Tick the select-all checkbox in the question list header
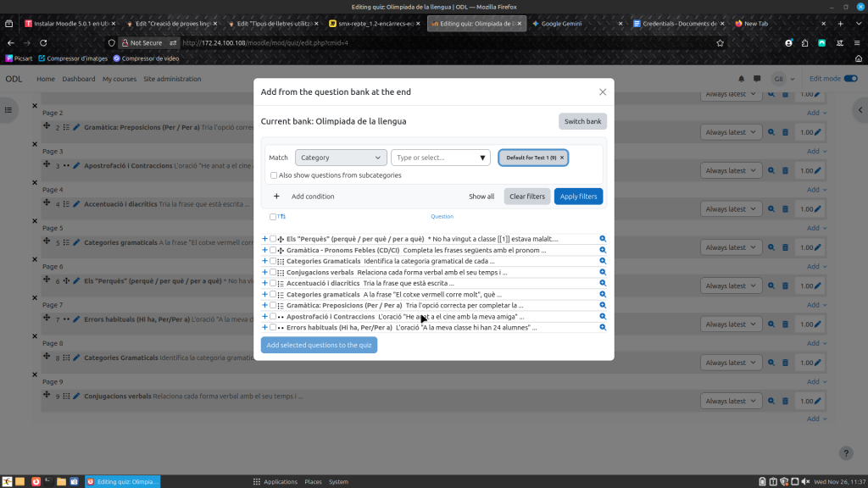Viewport: 868px width, 488px height. click(x=272, y=217)
